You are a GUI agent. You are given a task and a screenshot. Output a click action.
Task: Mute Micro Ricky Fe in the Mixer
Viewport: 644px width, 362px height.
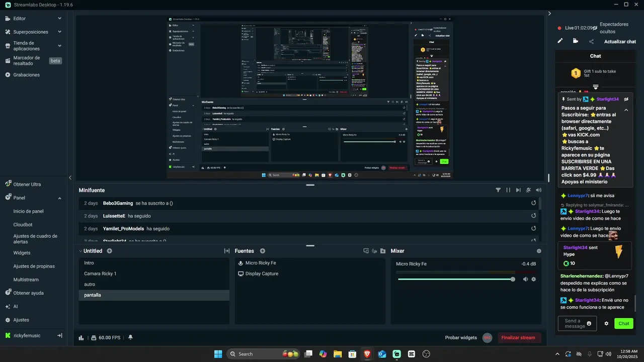click(x=525, y=279)
